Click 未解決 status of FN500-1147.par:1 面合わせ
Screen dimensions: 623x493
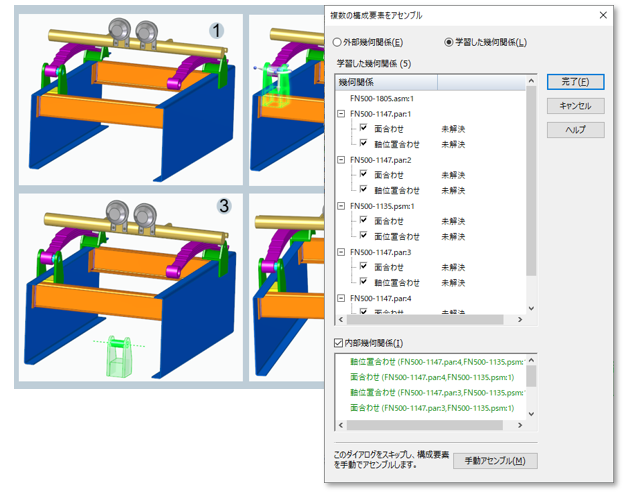click(453, 129)
